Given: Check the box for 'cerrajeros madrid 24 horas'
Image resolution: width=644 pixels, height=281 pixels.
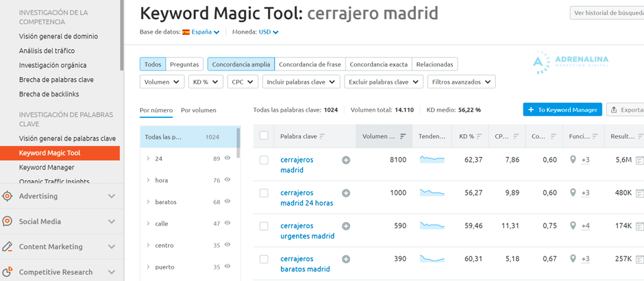Looking at the screenshot, I should (x=264, y=193).
